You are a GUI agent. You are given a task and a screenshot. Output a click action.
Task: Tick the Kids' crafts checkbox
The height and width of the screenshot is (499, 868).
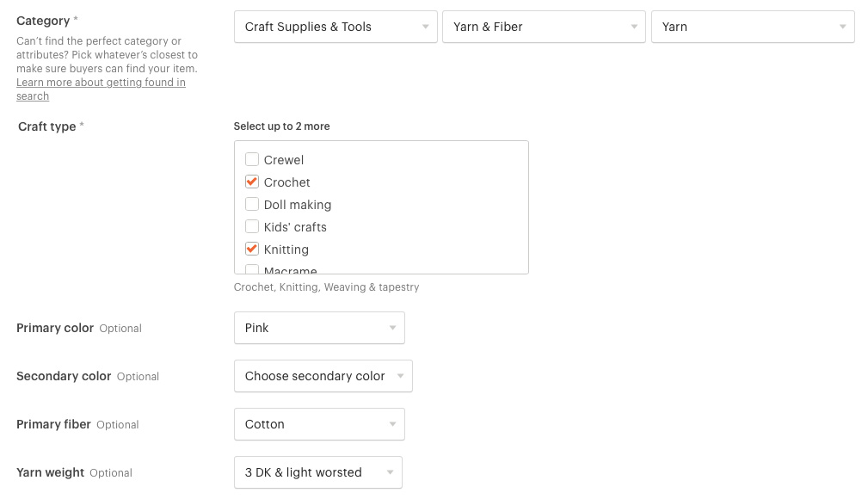252,226
